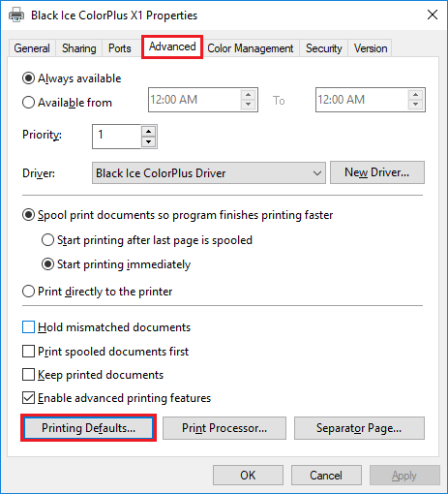This screenshot has width=448, height=494.
Task: Choose Start printing after last page is spooled
Action: [47, 240]
